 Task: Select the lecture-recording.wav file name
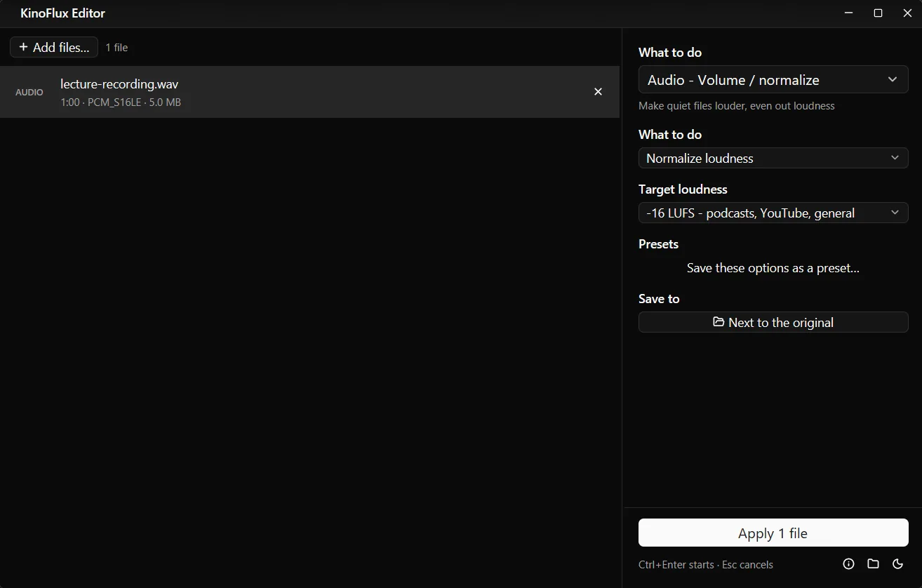click(x=119, y=84)
